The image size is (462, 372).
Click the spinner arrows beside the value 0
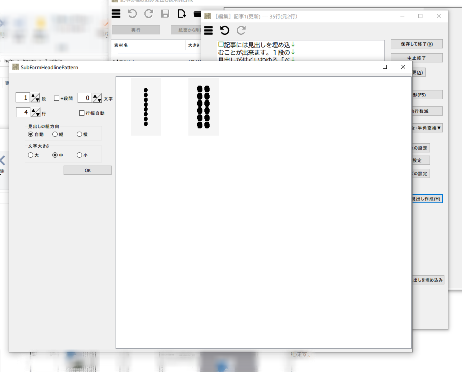tap(97, 98)
